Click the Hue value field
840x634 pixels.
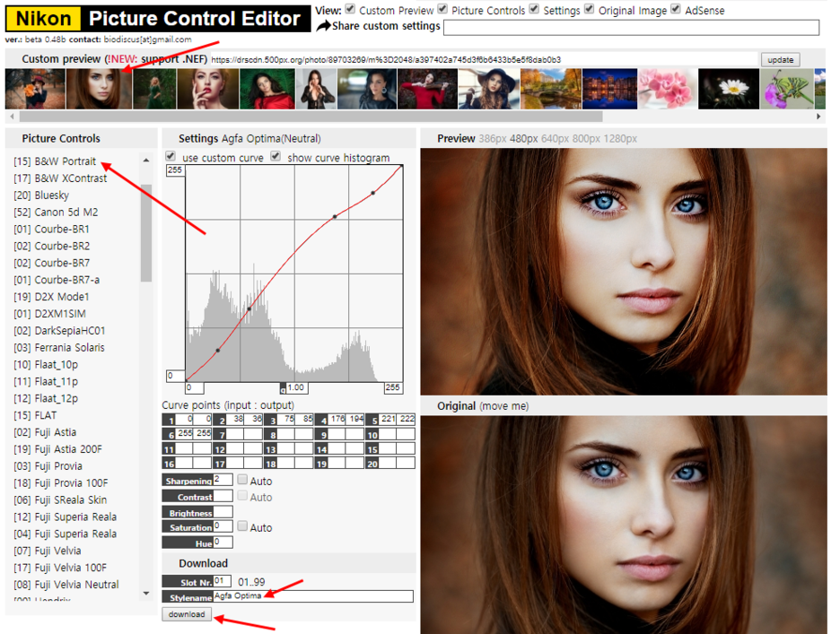click(x=223, y=543)
